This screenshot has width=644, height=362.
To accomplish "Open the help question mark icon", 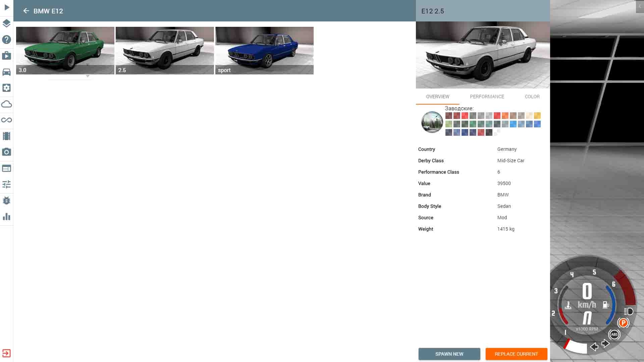I will point(6,40).
